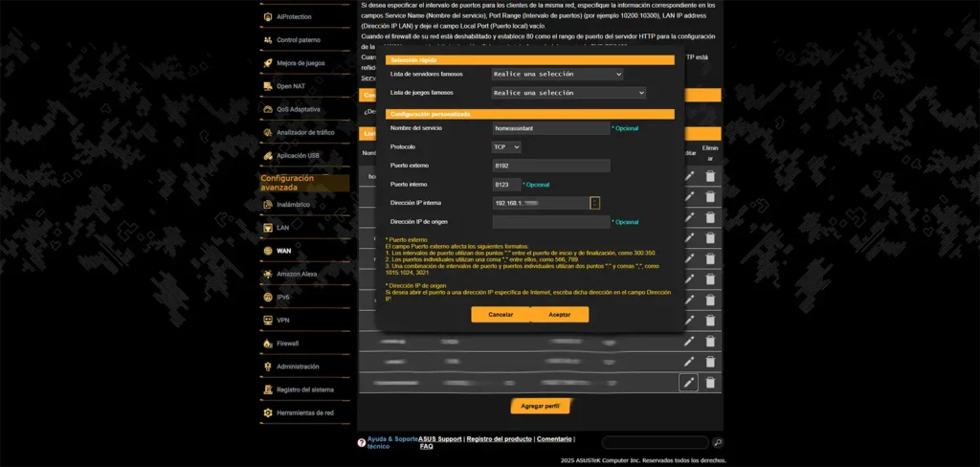The width and height of the screenshot is (980, 467).
Task: Click the footer search box
Action: coord(655,443)
